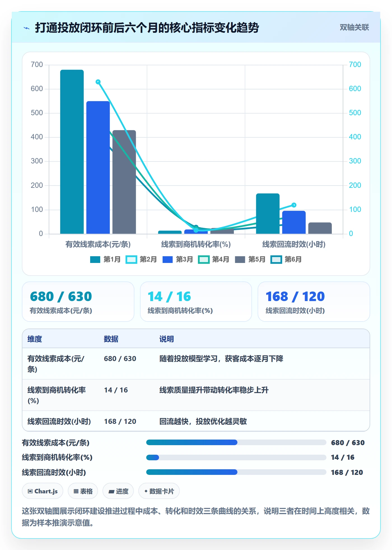Click the 168 / 120 value in table
This screenshot has height=550, width=392.
coord(120,422)
